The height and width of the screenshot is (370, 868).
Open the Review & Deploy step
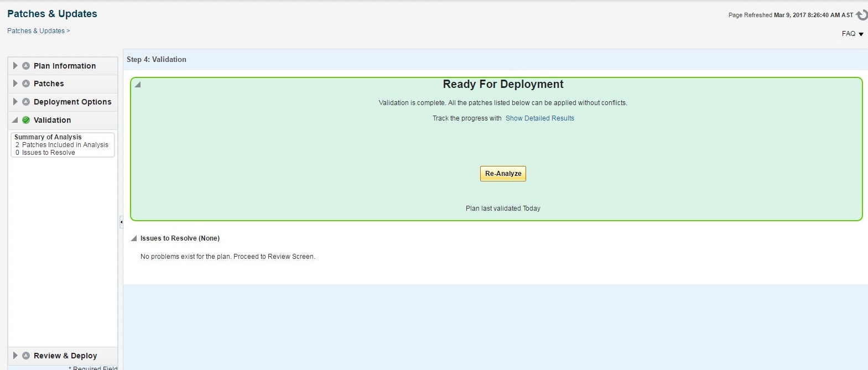coord(65,356)
